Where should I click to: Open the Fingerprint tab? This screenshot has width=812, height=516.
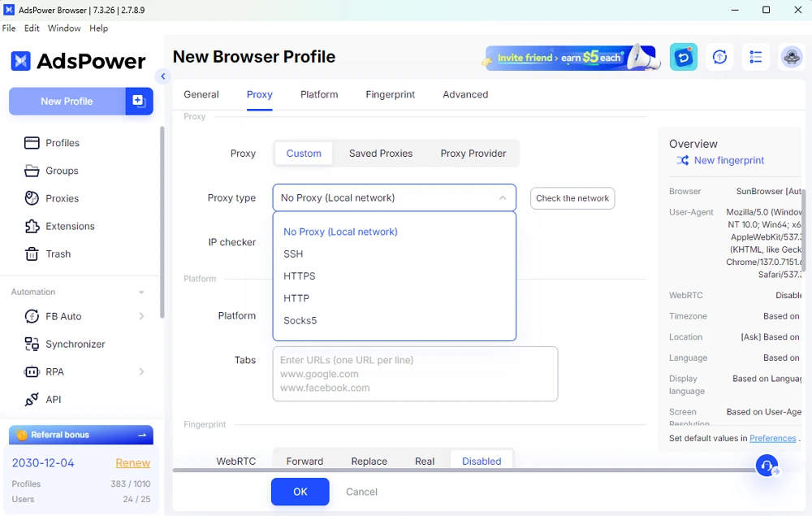(391, 95)
